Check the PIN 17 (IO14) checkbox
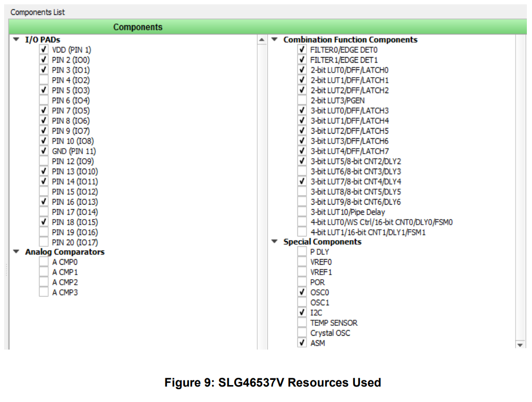 pyautogui.click(x=44, y=212)
